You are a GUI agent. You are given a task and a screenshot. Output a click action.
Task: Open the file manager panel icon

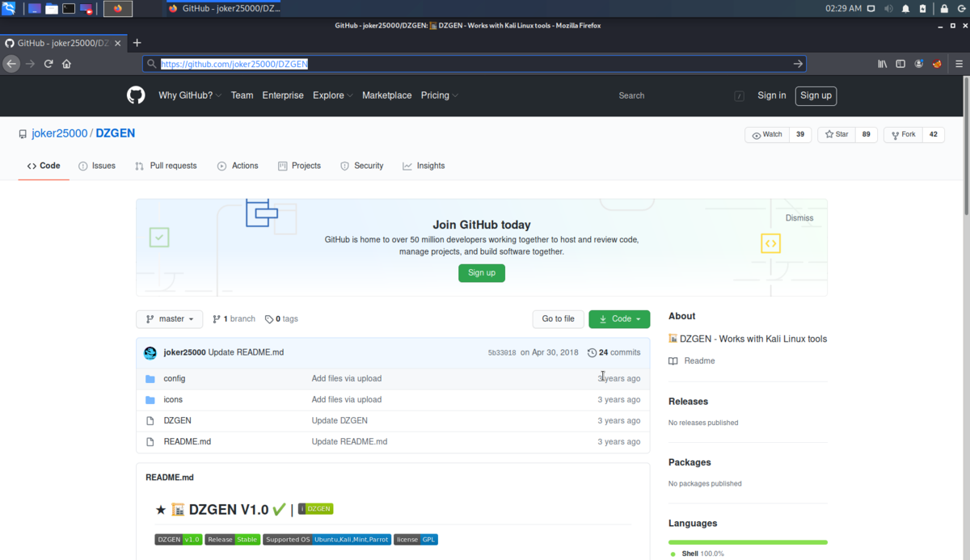point(52,9)
